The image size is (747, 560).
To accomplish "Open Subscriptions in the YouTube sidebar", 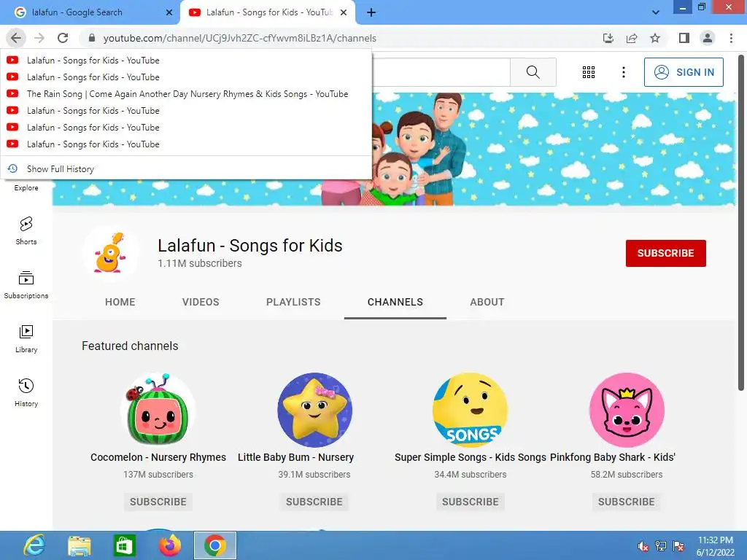I will pyautogui.click(x=26, y=285).
